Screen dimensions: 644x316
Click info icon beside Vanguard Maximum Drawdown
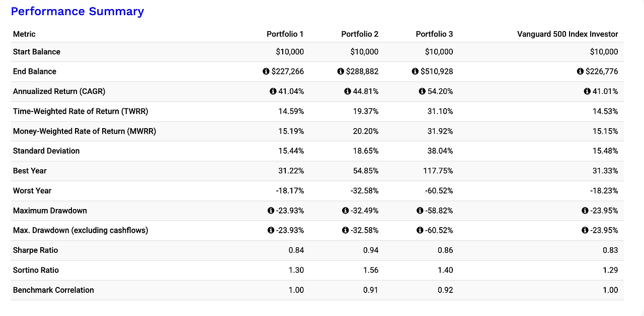pos(585,210)
